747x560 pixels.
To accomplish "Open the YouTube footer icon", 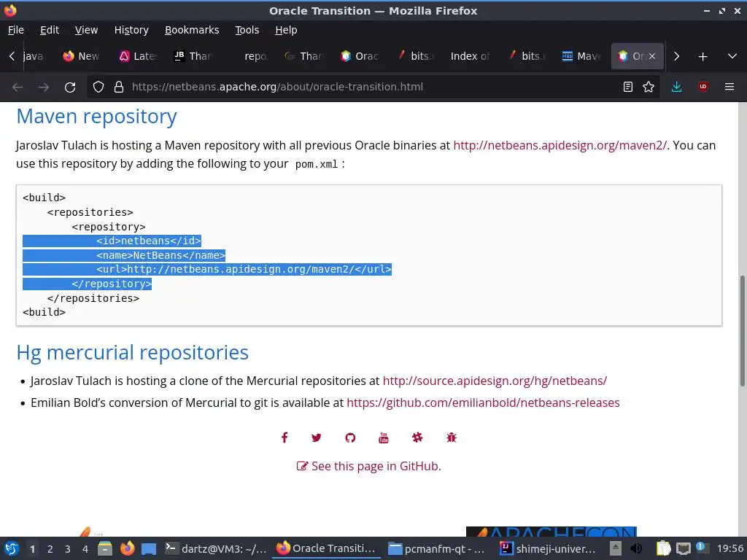I will tap(384, 437).
